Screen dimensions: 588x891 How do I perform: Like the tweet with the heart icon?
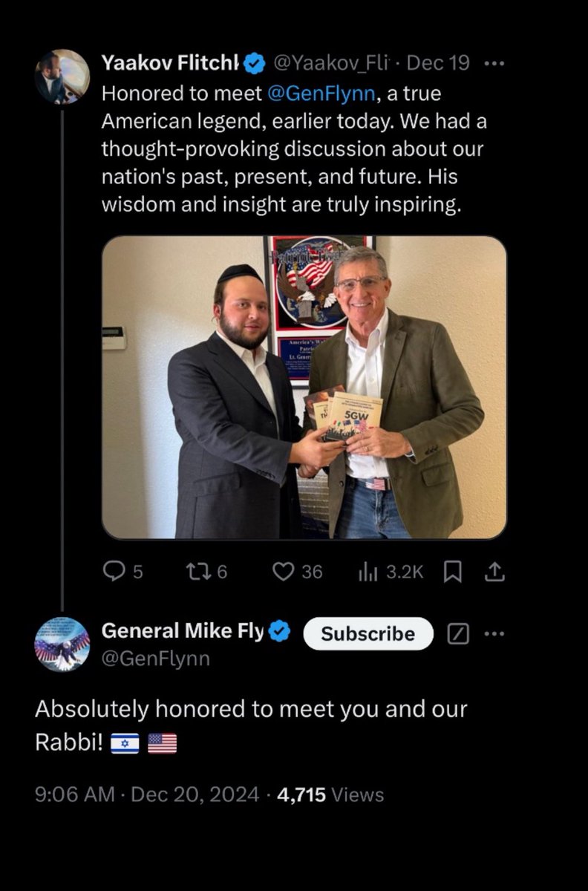(283, 571)
